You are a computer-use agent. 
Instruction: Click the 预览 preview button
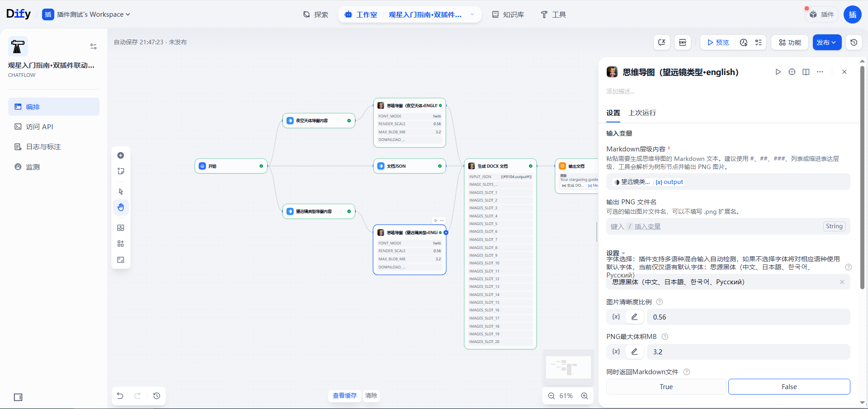(x=718, y=42)
